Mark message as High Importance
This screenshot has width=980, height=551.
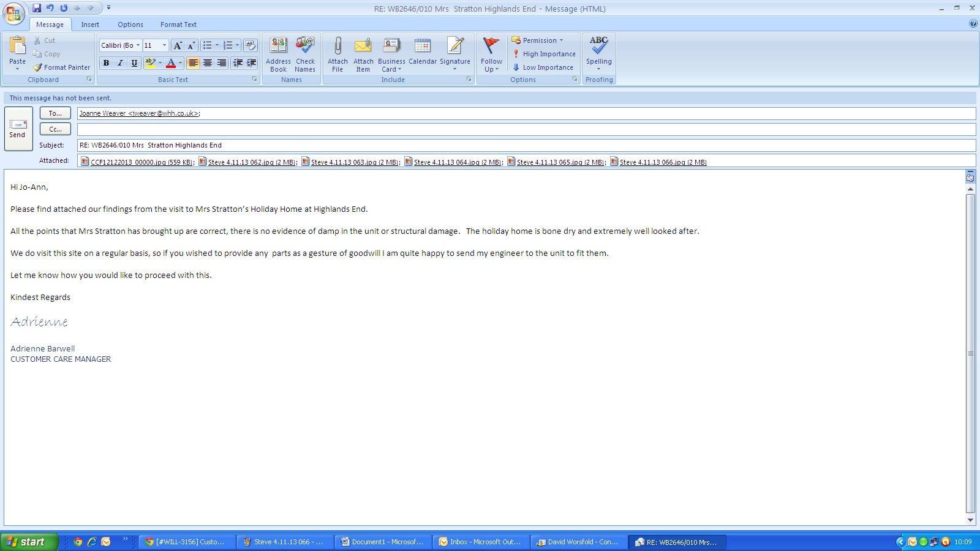click(544, 54)
